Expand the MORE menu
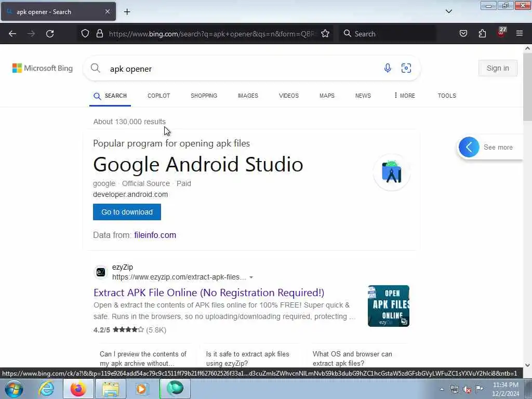Screen dimensions: 532x399 click(404, 96)
